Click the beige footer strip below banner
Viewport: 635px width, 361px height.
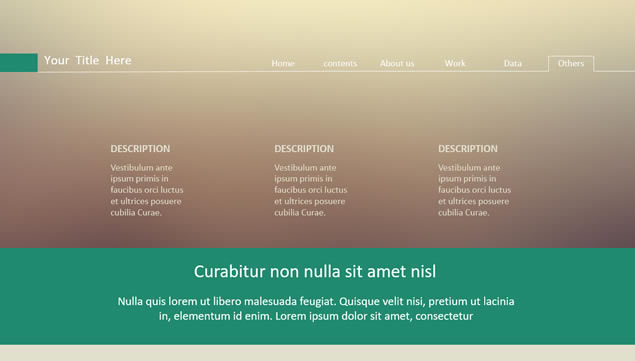coord(318,353)
